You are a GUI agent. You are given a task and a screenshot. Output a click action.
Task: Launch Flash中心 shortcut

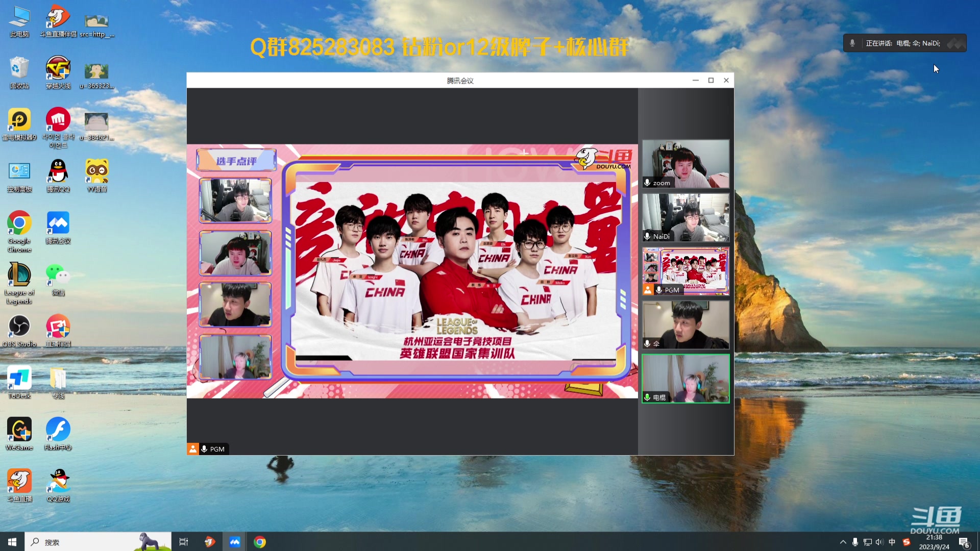coord(58,434)
